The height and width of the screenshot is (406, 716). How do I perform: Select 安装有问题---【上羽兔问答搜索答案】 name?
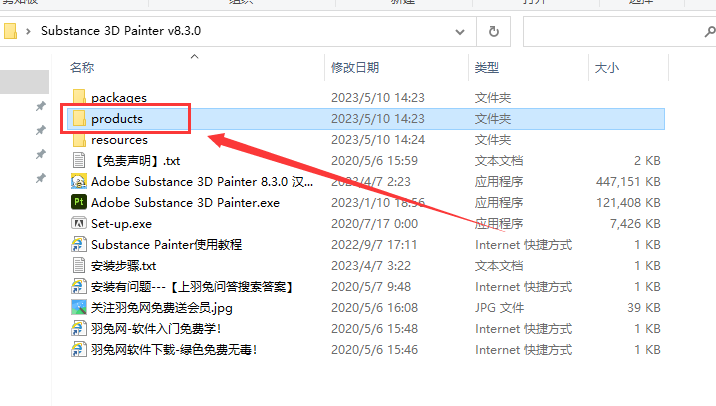pos(192,287)
